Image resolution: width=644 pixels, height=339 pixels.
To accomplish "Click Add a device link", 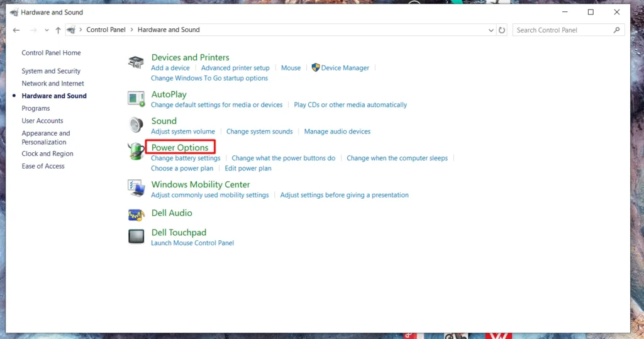I will 170,68.
